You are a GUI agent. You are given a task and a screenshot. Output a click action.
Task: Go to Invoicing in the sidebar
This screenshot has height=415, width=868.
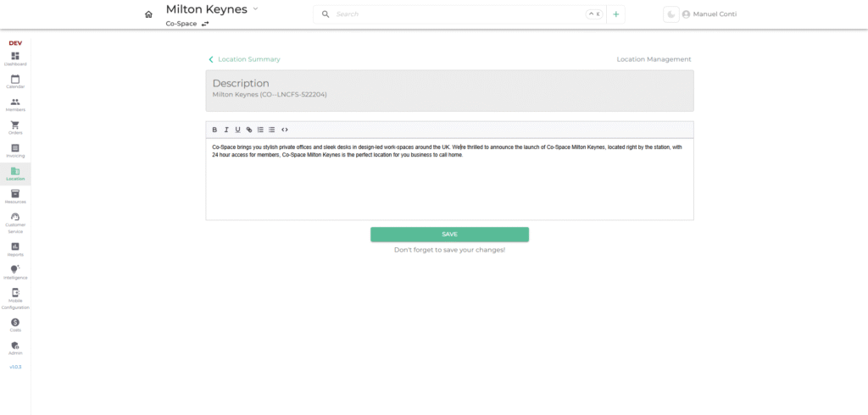[15, 150]
